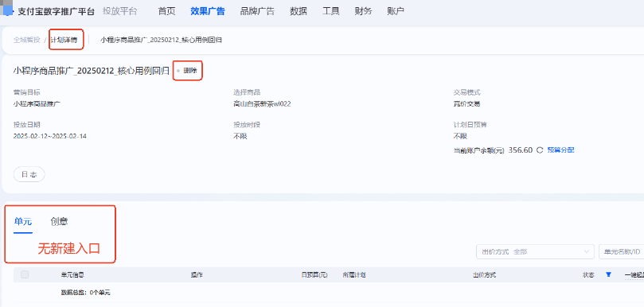The width and height of the screenshot is (644, 307).
Task: Click the 支付宝数字推广平台 title
Action: [56, 11]
